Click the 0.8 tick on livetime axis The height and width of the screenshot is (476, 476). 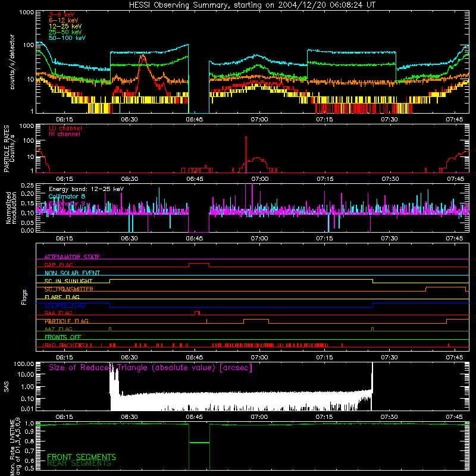pyautogui.click(x=30, y=441)
